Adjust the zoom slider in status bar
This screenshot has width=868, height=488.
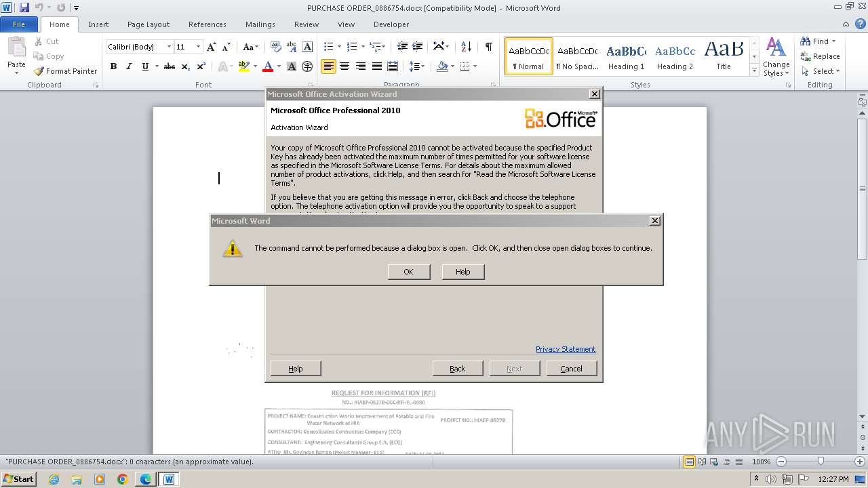tap(821, 462)
